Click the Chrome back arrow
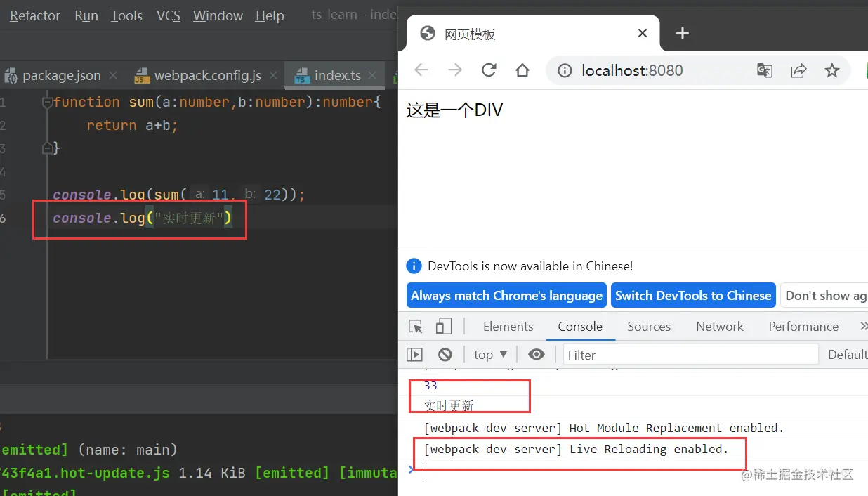Screen dimensions: 868x496 pos(421,70)
